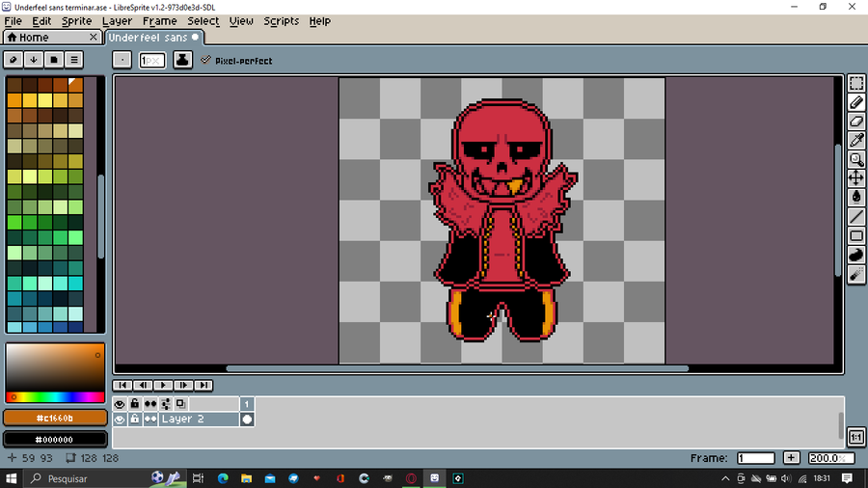Select the Eraser tool
This screenshot has height=488, width=868.
click(856, 122)
